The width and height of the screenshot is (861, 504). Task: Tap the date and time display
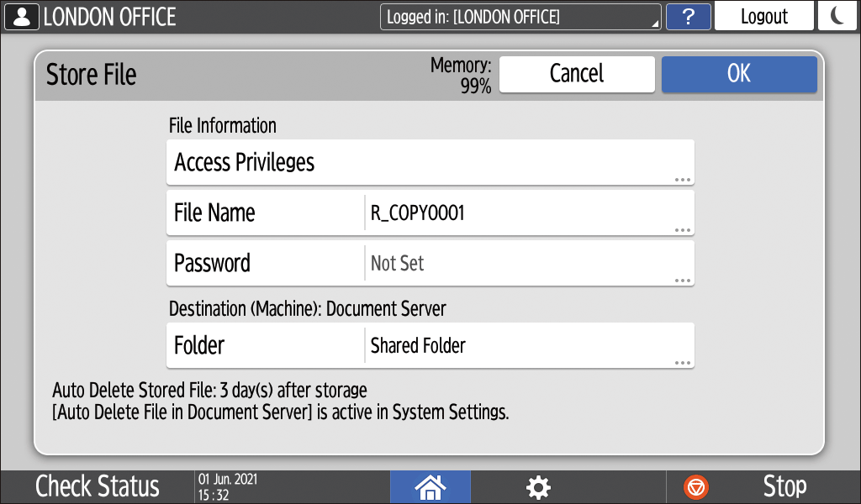tap(228, 486)
